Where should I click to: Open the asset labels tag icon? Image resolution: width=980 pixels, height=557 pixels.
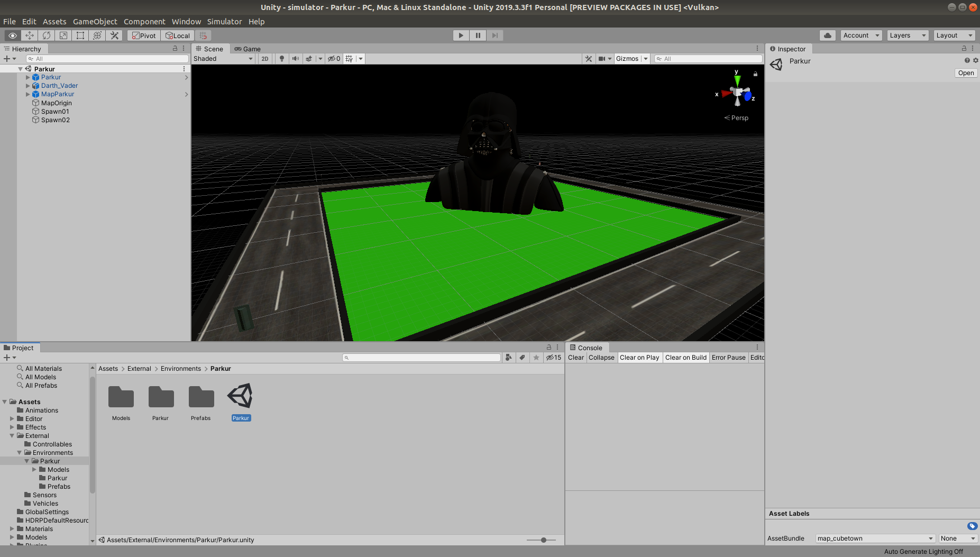(x=972, y=526)
